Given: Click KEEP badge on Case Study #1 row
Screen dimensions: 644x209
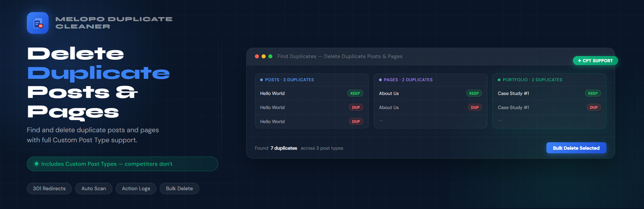Looking at the screenshot, I should click(x=593, y=93).
